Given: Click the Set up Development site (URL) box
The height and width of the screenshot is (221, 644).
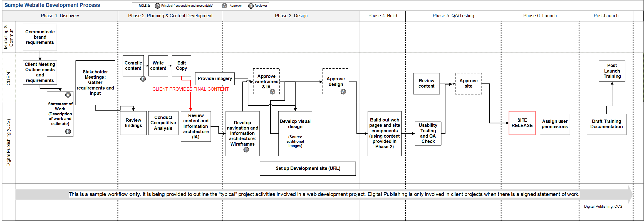Looking at the screenshot, I should pos(308,168).
